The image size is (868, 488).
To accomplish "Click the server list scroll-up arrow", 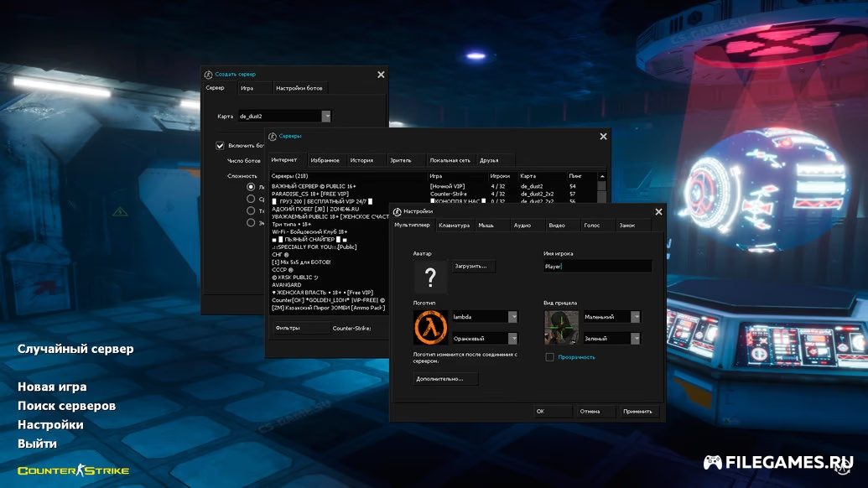I will click(x=602, y=176).
